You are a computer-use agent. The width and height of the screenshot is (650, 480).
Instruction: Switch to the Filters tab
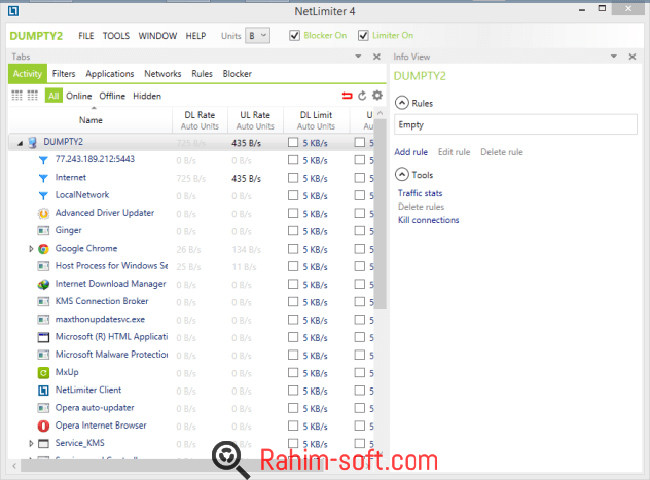pos(63,74)
